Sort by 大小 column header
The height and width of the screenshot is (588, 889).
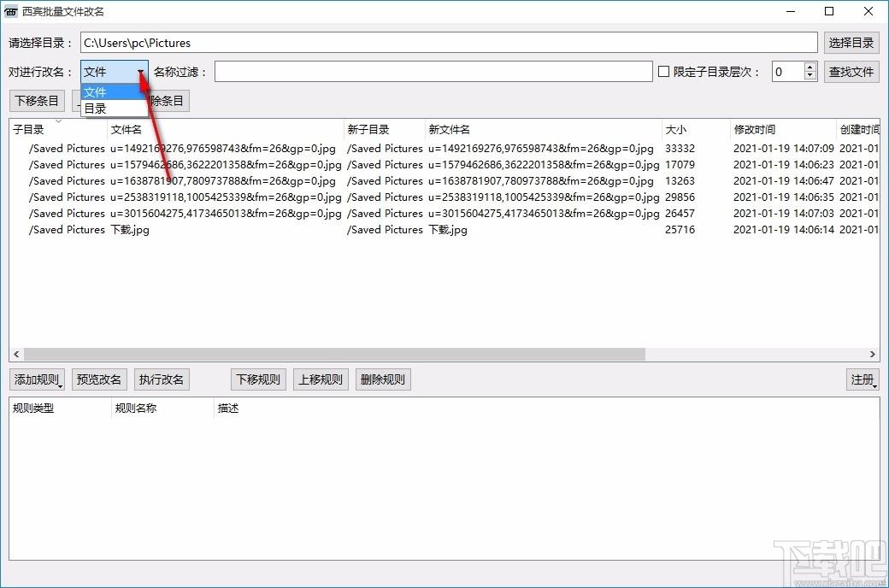tap(675, 130)
